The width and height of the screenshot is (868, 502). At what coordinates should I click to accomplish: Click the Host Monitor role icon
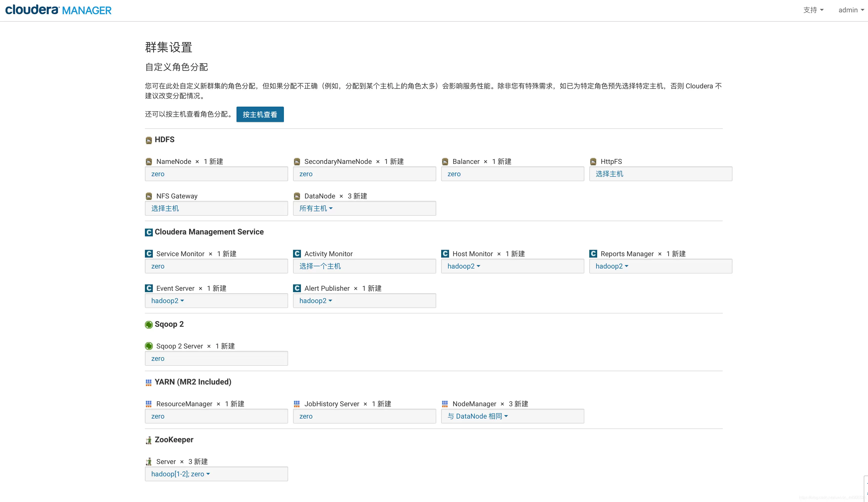coord(445,254)
